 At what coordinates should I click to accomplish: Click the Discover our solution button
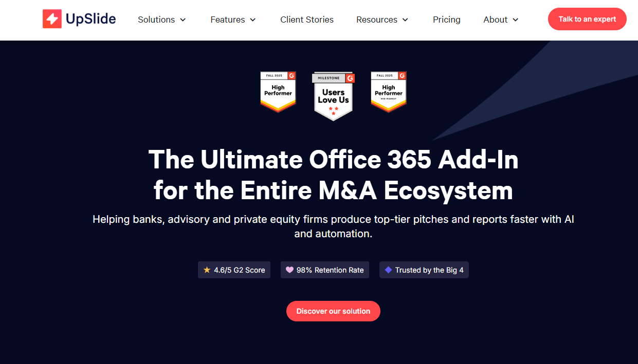pos(333,311)
